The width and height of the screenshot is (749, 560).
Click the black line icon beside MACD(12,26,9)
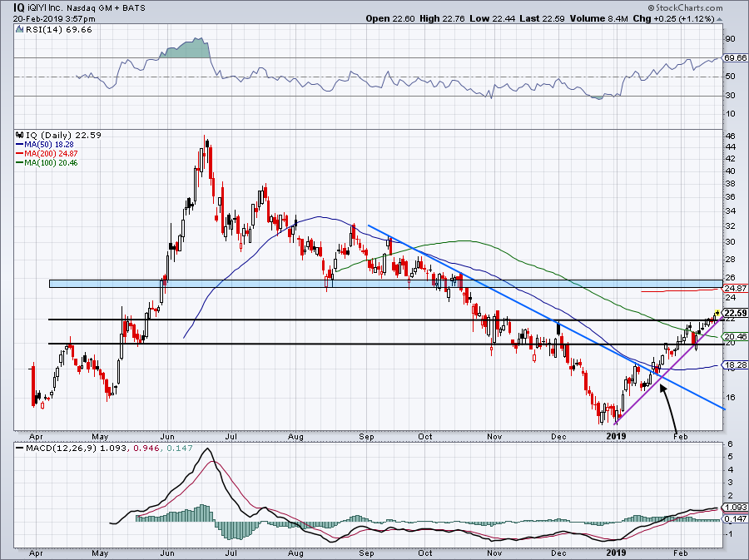click(19, 448)
